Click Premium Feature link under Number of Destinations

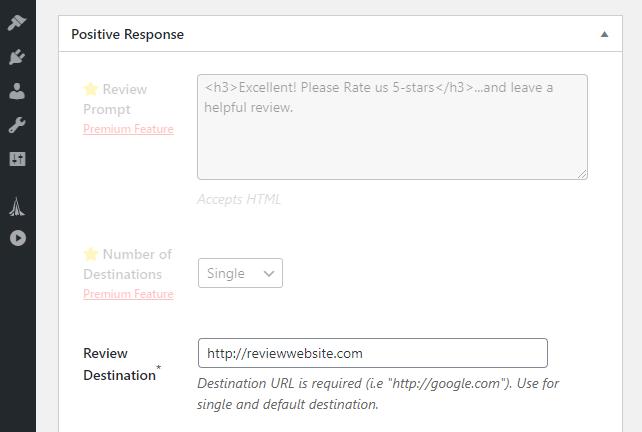point(128,294)
